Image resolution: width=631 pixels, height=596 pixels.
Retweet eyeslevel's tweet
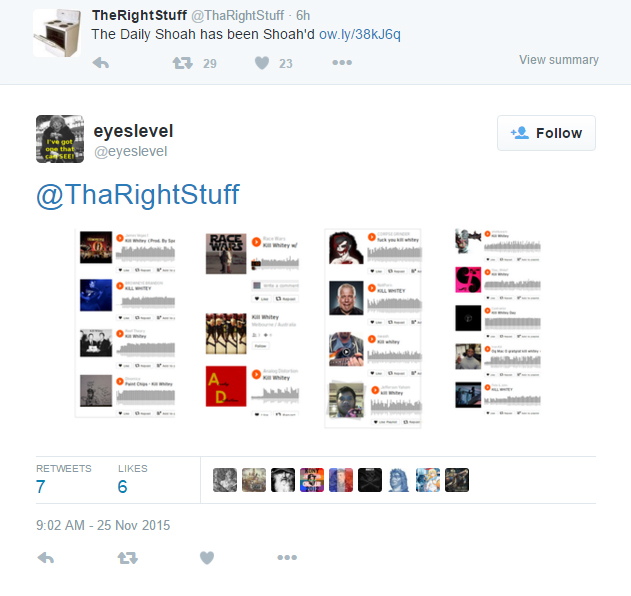pyautogui.click(x=128, y=558)
